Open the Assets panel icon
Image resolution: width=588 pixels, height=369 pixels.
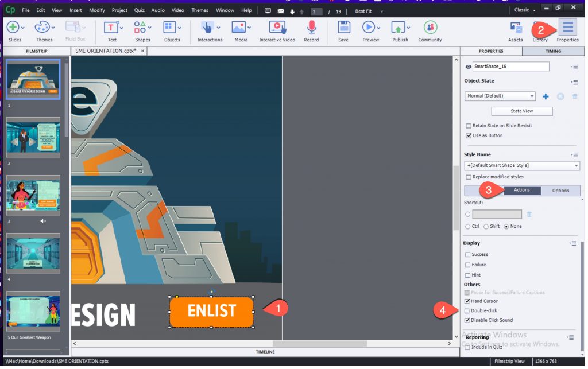(515, 28)
